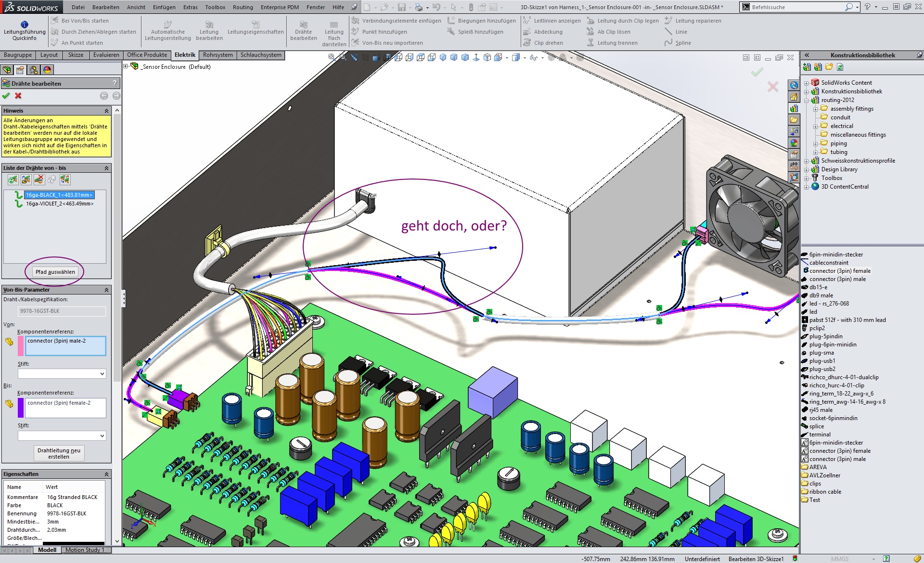Click Spline tool in routing toolbar
The width and height of the screenshot is (924, 563).
coord(678,43)
